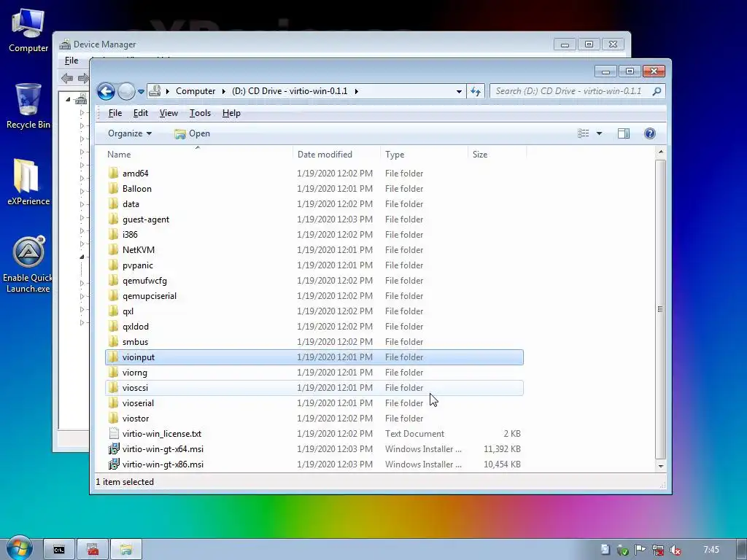Open the view options dropdown arrow
747x560 pixels.
[599, 133]
